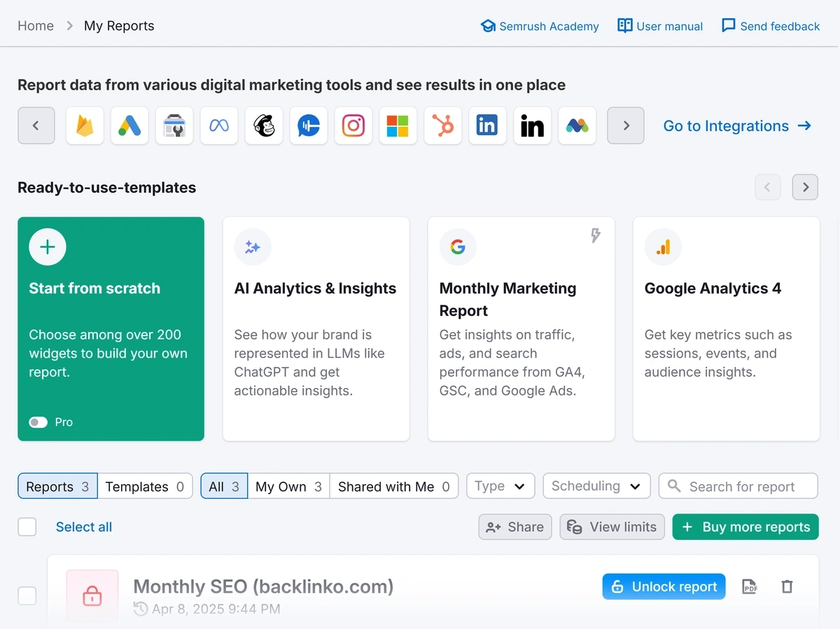Image resolution: width=840 pixels, height=629 pixels.
Task: Switch to the Reports tab
Action: [57, 486]
